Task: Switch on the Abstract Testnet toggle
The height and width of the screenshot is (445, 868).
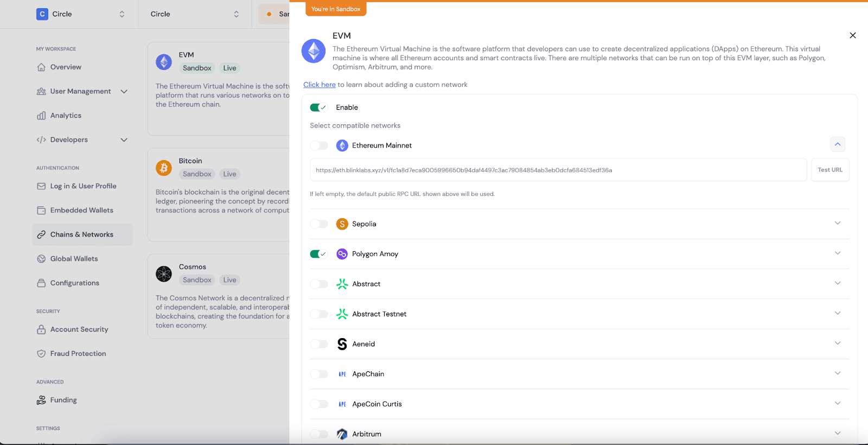Action: pos(319,314)
